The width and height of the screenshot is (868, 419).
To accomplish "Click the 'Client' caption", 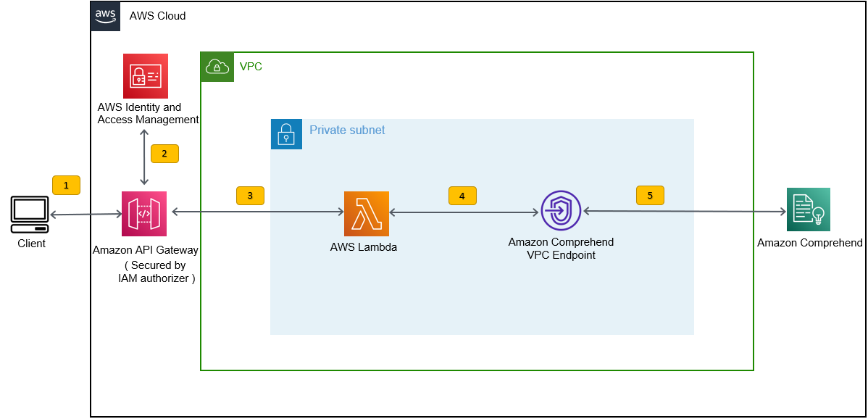I will [32, 243].
